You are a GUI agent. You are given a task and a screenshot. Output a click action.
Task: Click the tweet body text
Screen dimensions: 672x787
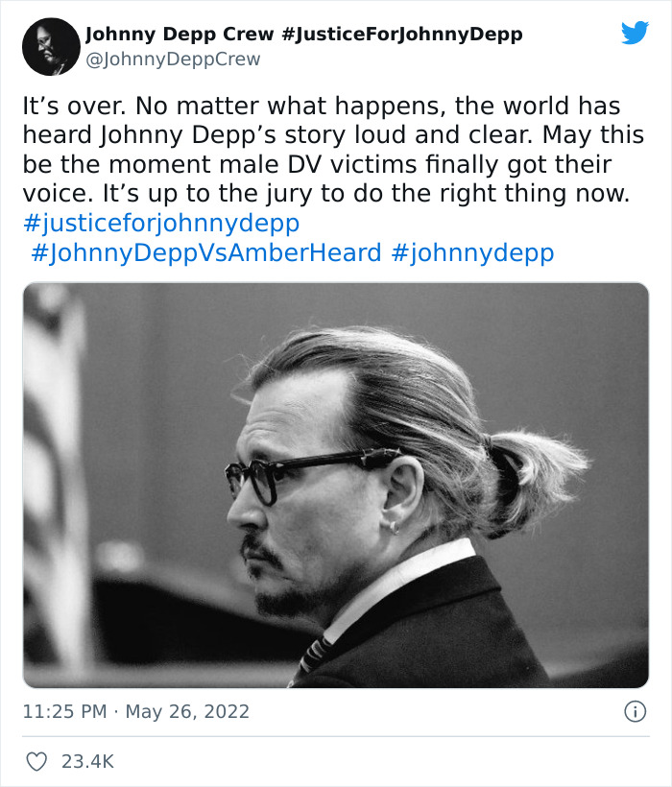coord(326,149)
